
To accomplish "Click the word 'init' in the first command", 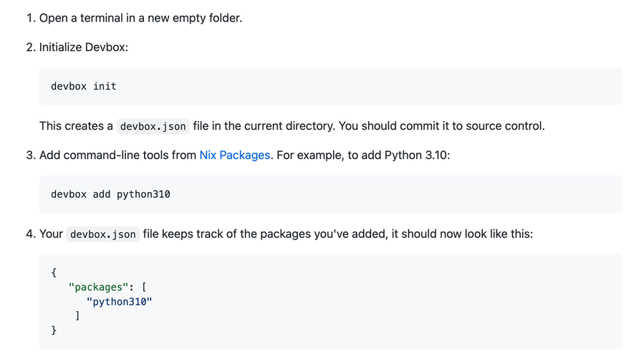I will coord(105,86).
